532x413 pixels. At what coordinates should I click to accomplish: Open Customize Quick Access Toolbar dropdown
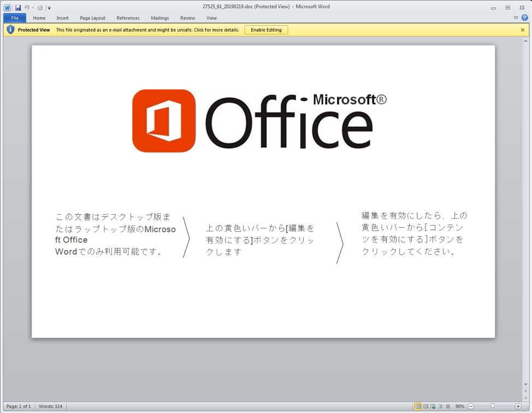point(49,8)
